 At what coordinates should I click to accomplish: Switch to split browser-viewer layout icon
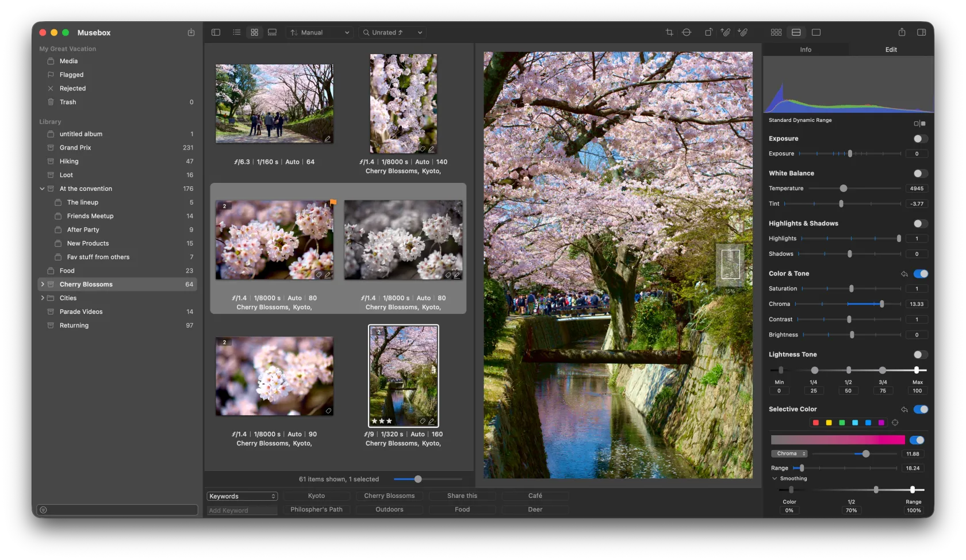pyautogui.click(x=796, y=33)
